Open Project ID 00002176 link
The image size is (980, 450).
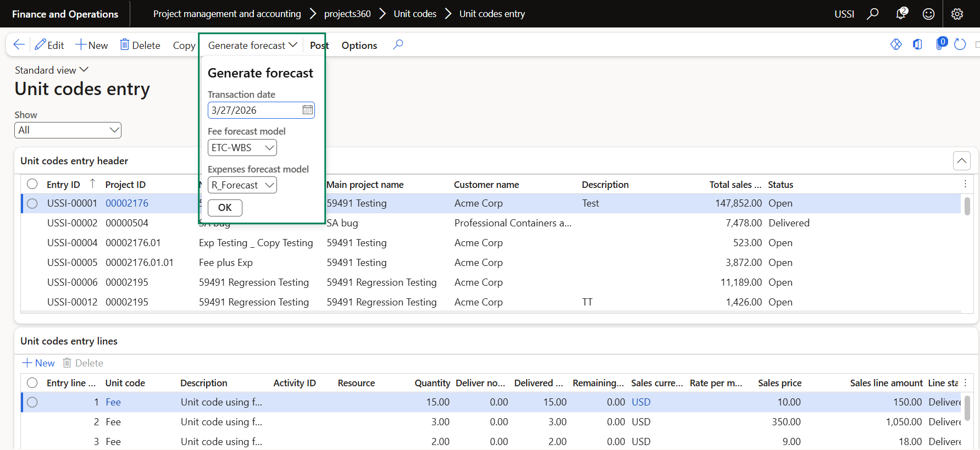coord(127,203)
